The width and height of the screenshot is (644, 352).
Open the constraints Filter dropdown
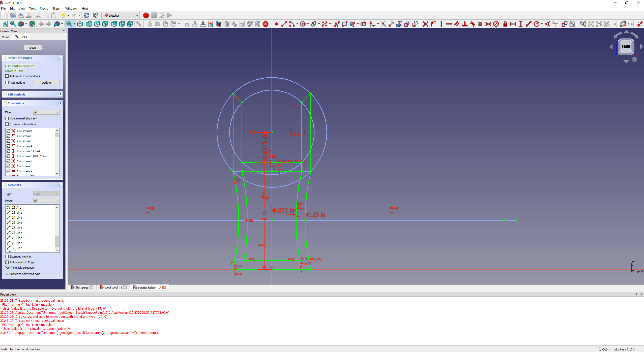[x=46, y=112]
